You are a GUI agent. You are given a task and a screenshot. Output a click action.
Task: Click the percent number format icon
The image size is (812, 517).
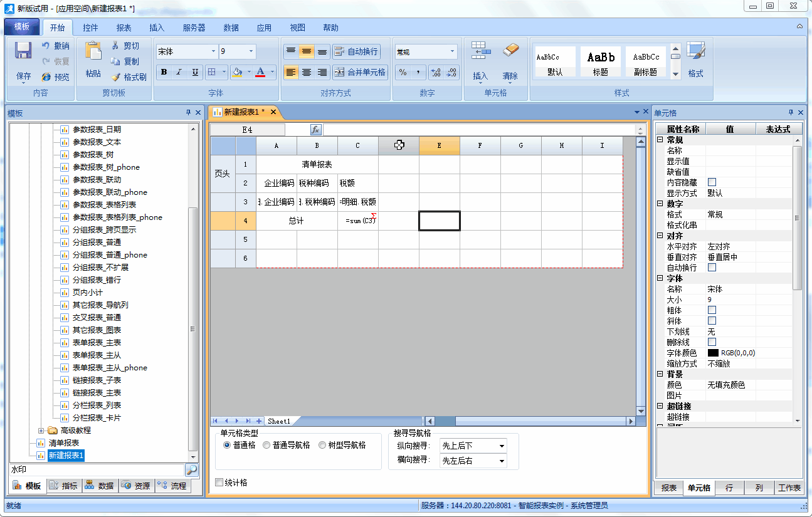click(403, 72)
